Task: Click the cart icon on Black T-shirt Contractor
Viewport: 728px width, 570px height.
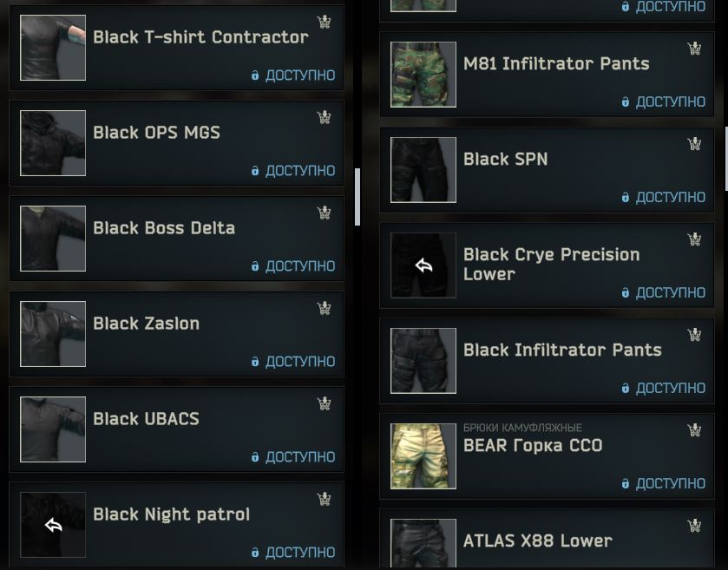Action: tap(324, 22)
